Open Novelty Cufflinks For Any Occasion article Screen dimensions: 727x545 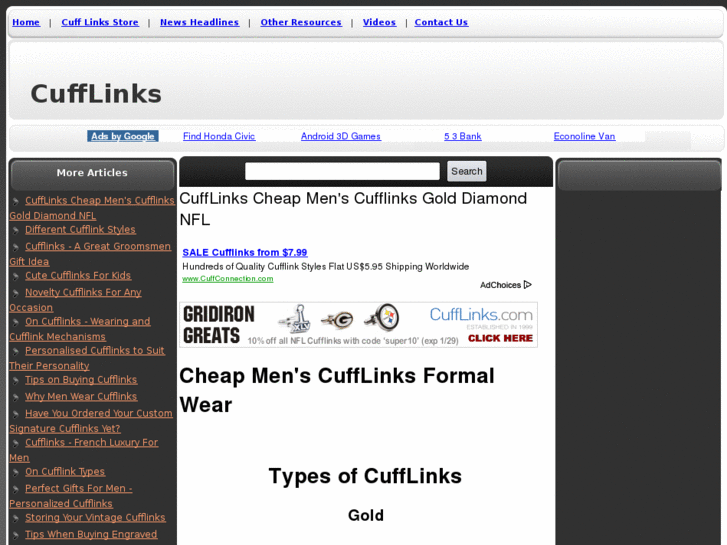coord(75,300)
